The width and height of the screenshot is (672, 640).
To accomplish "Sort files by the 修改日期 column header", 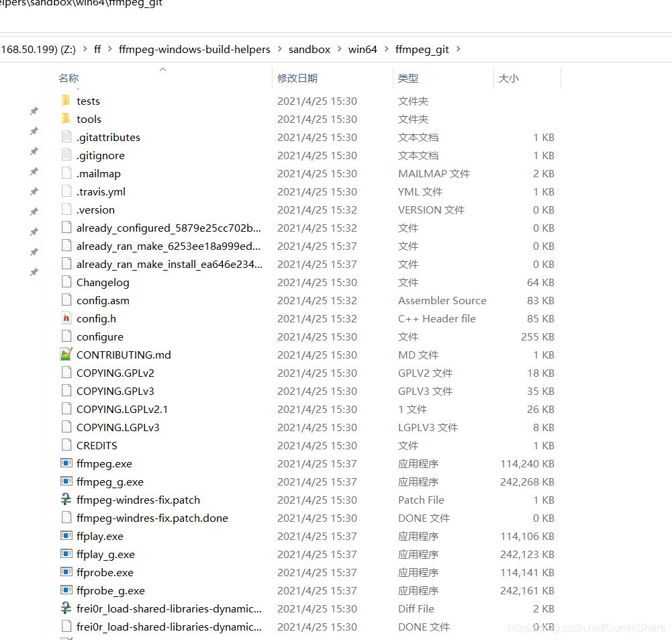I will point(297,79).
